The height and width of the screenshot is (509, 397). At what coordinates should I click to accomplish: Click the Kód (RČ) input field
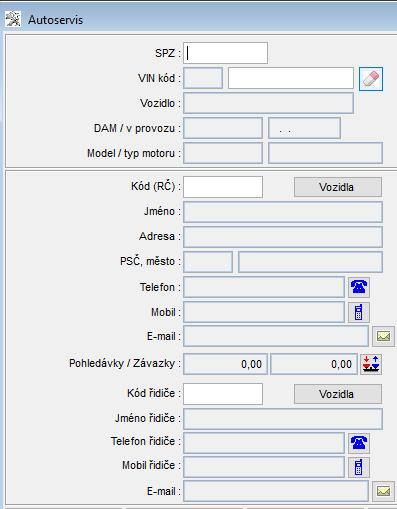223,187
